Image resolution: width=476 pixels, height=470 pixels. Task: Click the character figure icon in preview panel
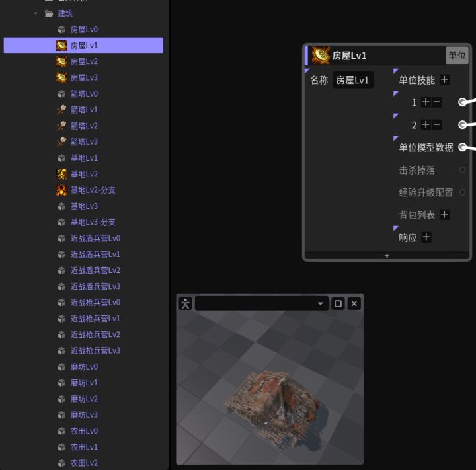tap(186, 303)
